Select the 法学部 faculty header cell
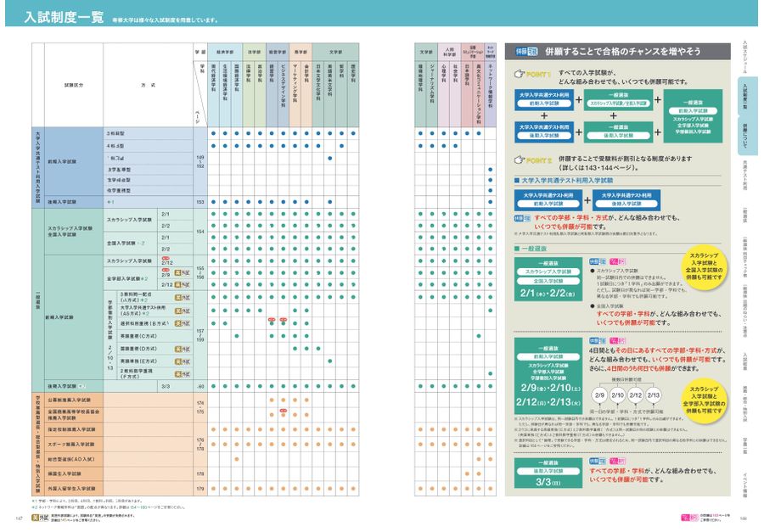764x532 pixels. pos(254,52)
